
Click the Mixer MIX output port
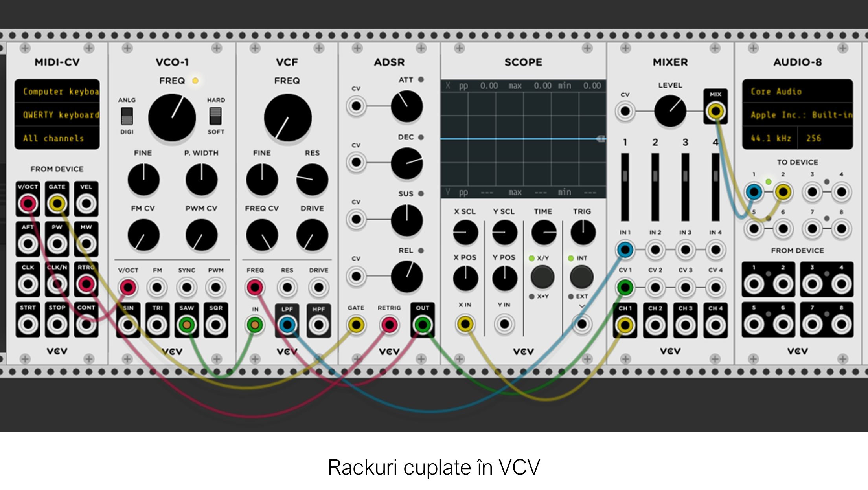715,112
